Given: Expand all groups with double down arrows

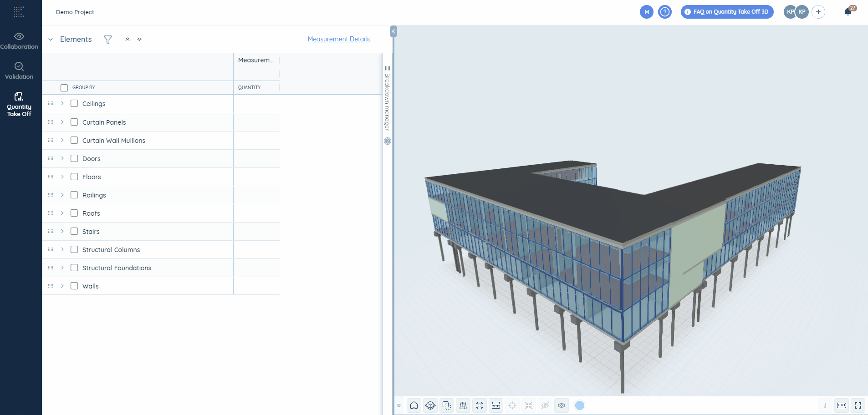Looking at the screenshot, I should tap(139, 39).
